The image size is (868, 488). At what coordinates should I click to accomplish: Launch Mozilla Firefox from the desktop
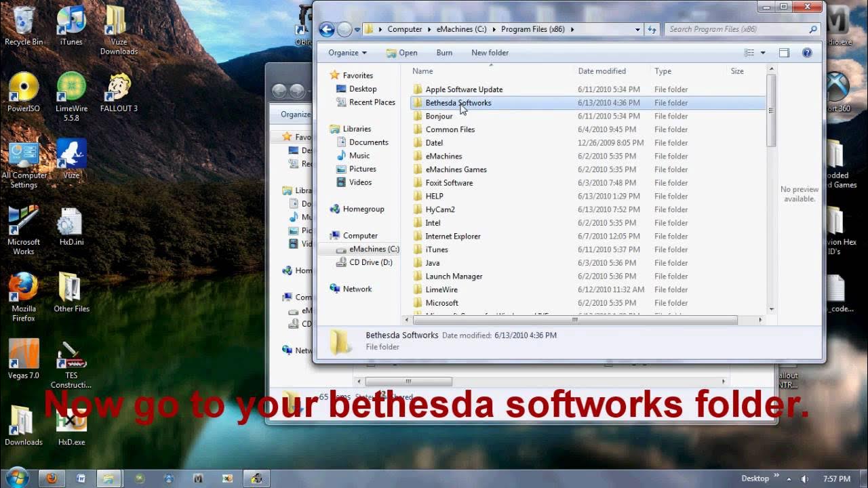click(x=24, y=297)
